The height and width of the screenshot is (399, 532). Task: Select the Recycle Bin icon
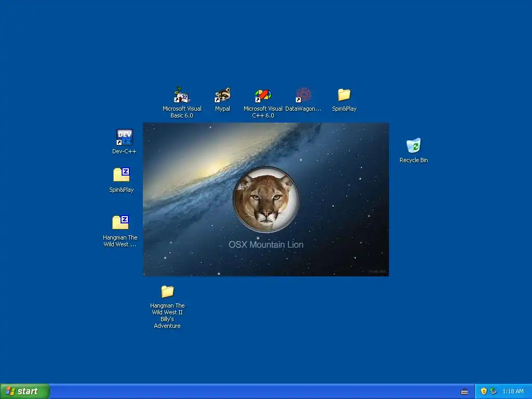point(414,145)
